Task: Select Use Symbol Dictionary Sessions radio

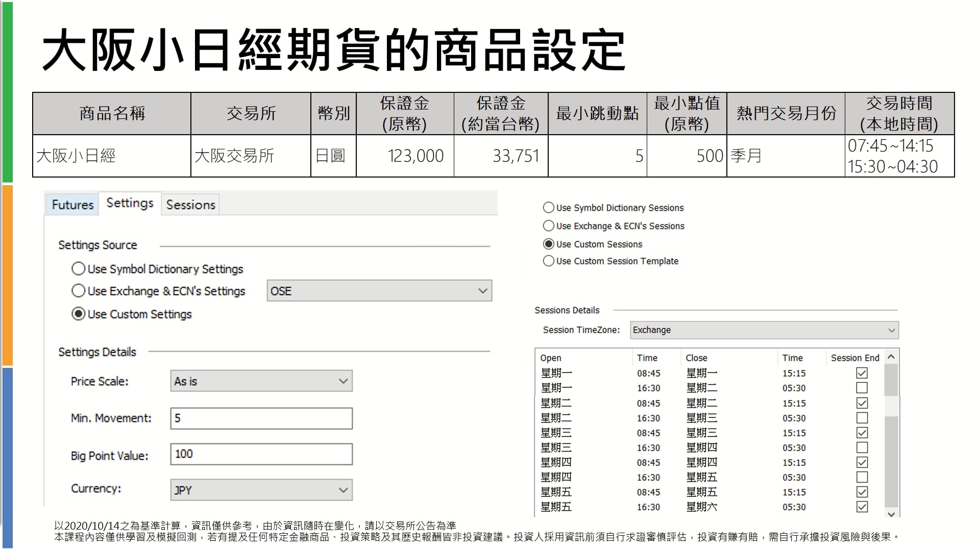Action: click(x=549, y=208)
